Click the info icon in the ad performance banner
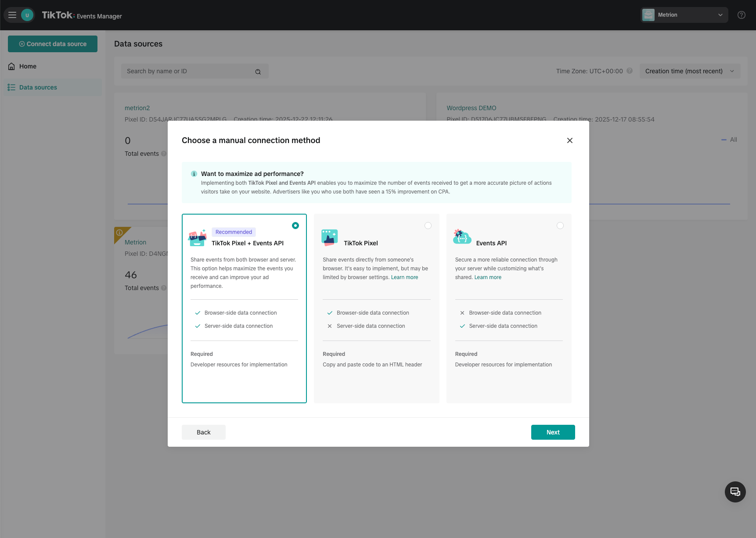This screenshot has width=756, height=538. click(194, 174)
